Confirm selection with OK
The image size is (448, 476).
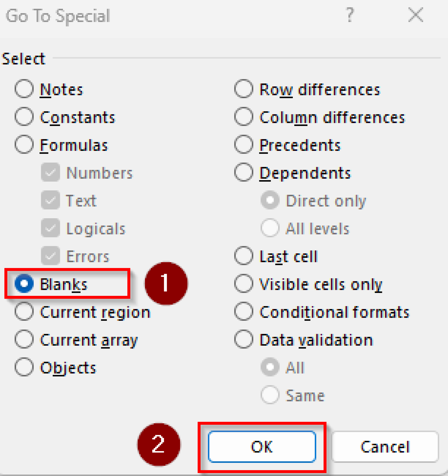[262, 446]
